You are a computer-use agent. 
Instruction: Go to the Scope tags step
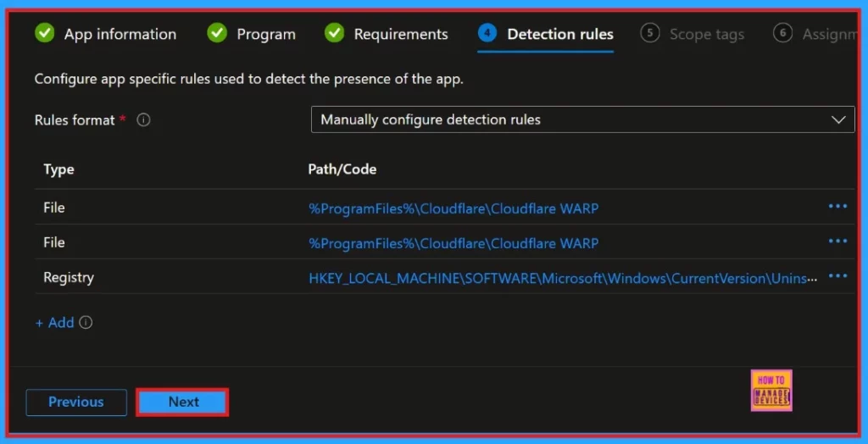[x=693, y=34]
